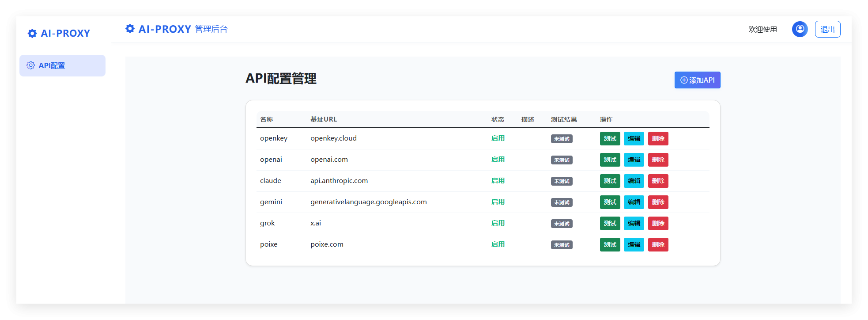The width and height of the screenshot is (868, 320).
Task: Click the API配置管理 page heading
Action: click(281, 79)
